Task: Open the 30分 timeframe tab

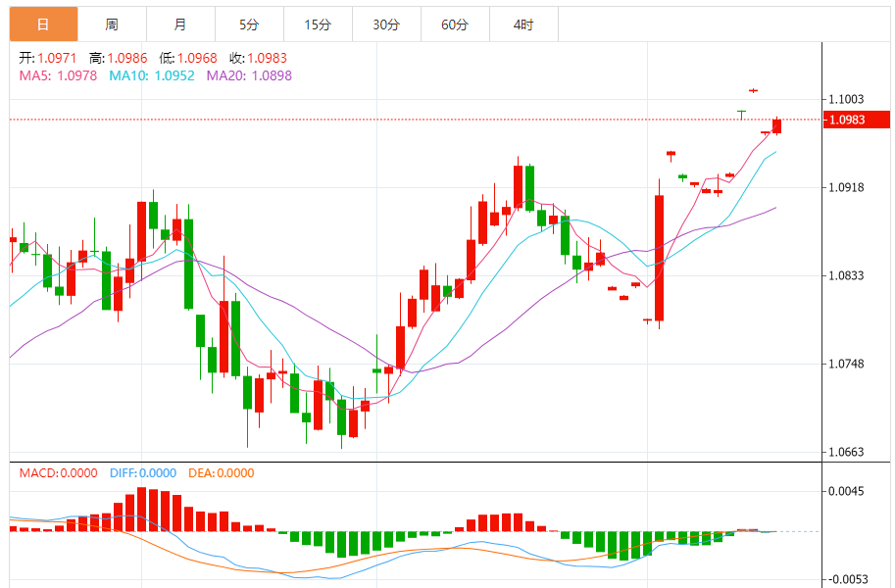Action: (x=386, y=24)
